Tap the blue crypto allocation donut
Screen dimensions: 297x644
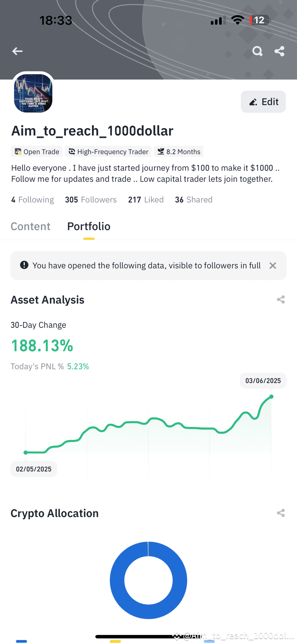tap(148, 580)
